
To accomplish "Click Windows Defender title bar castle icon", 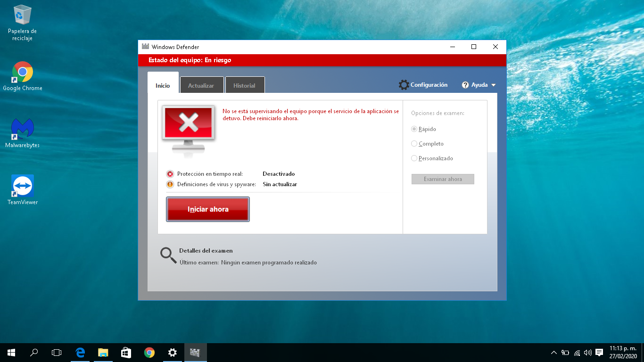I will click(146, 47).
